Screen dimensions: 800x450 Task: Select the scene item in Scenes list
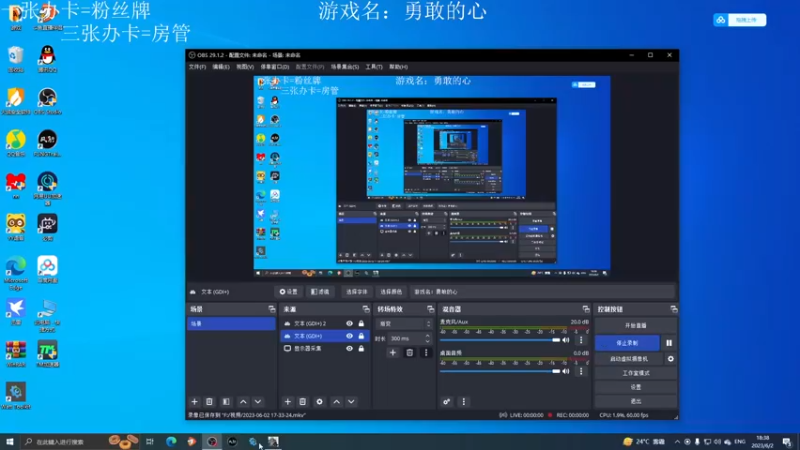231,323
